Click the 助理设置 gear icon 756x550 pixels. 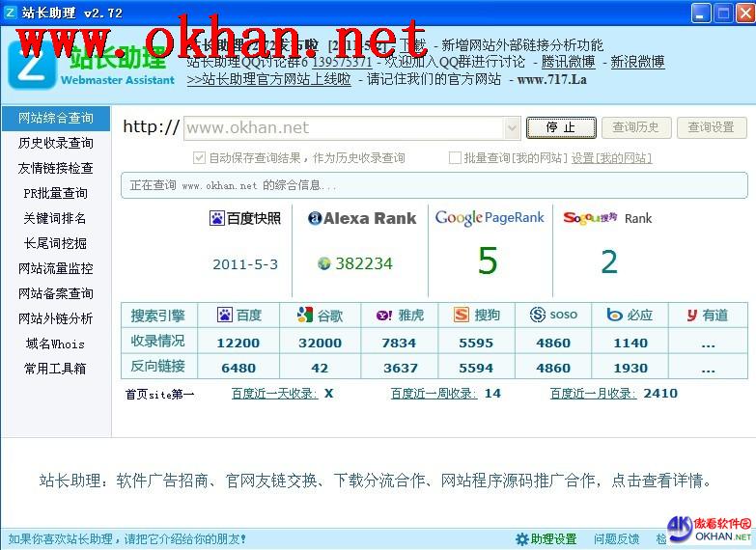click(521, 539)
